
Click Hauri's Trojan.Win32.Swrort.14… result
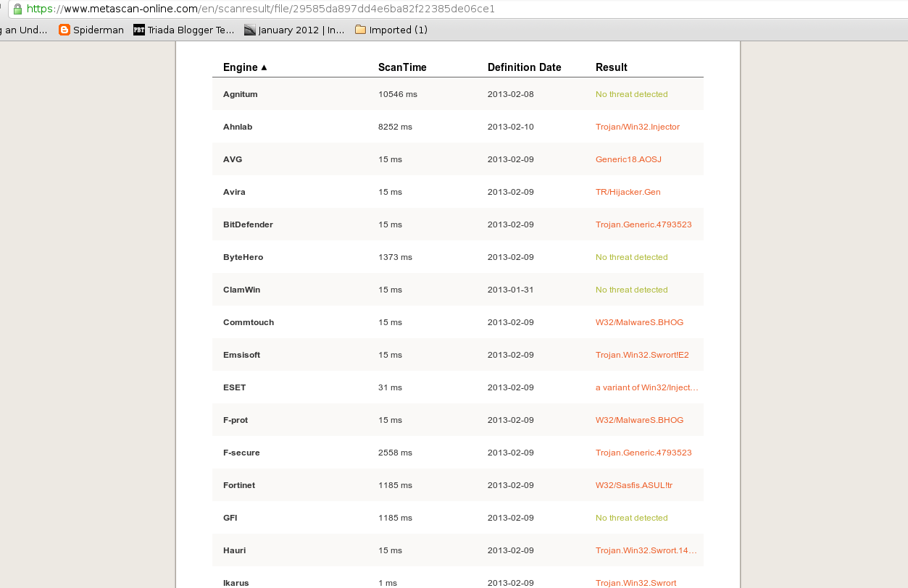[646, 550]
